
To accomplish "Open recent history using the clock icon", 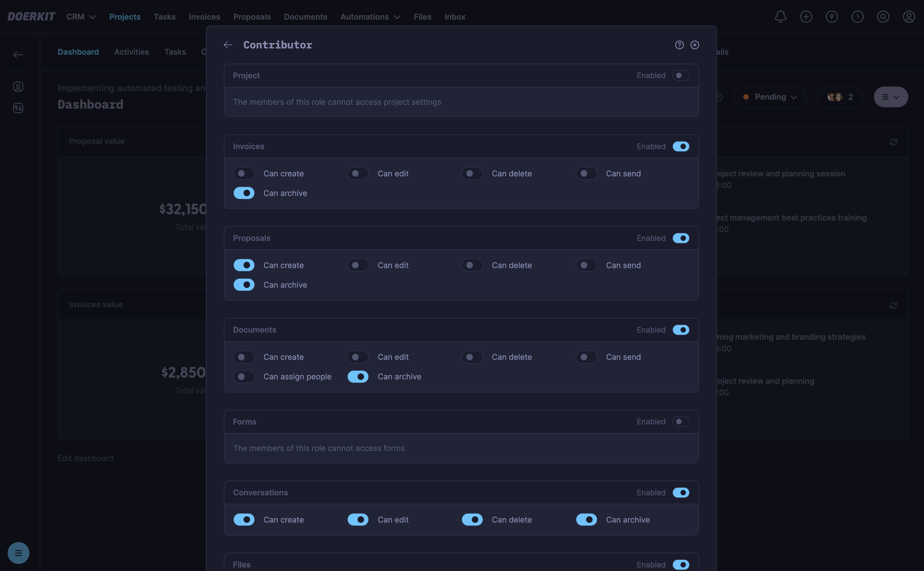I will (858, 17).
